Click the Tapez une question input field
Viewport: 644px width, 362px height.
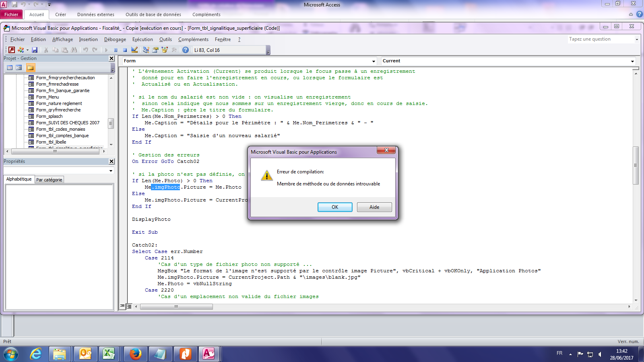(601, 39)
